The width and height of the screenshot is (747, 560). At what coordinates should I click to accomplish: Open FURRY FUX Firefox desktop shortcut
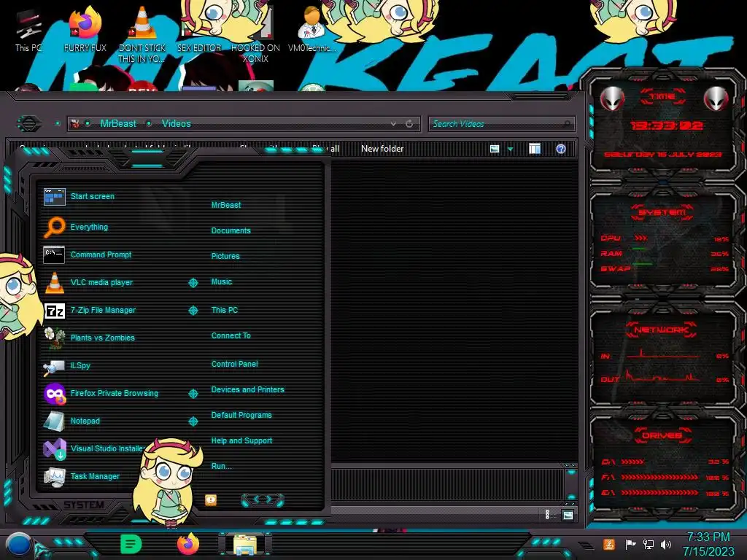tap(85, 29)
